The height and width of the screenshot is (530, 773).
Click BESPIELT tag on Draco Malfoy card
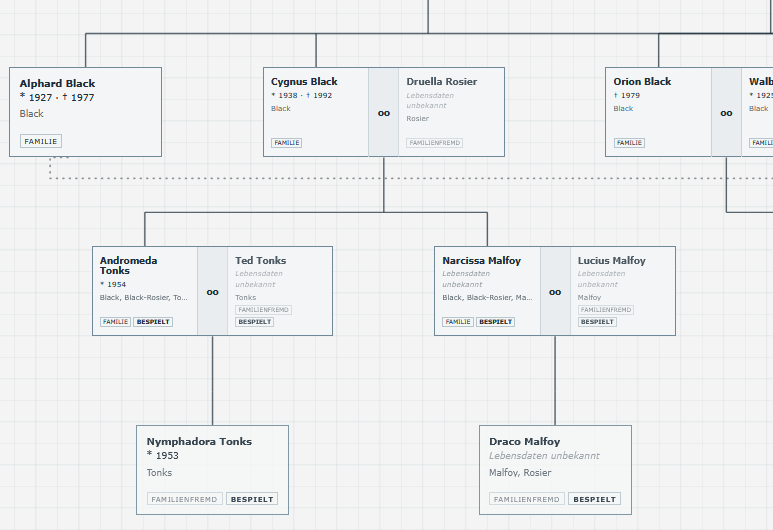tap(595, 499)
